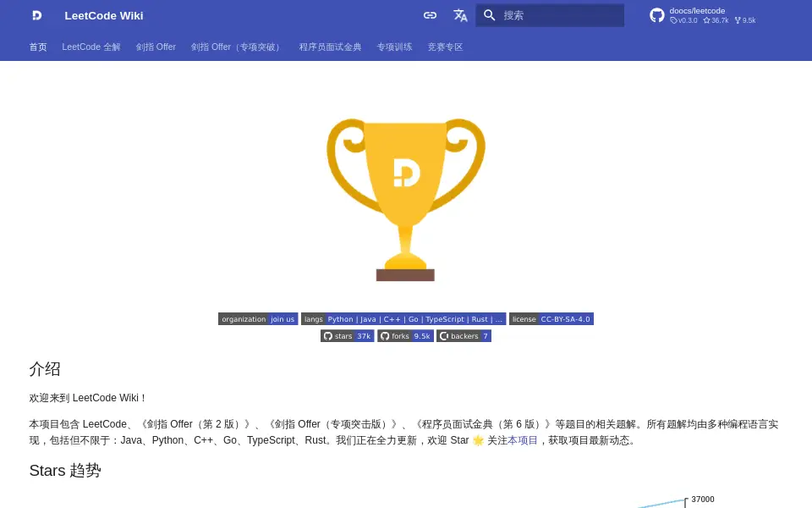
Task: Open the license CC-BY-SA-4.0 badge
Action: [x=551, y=319]
